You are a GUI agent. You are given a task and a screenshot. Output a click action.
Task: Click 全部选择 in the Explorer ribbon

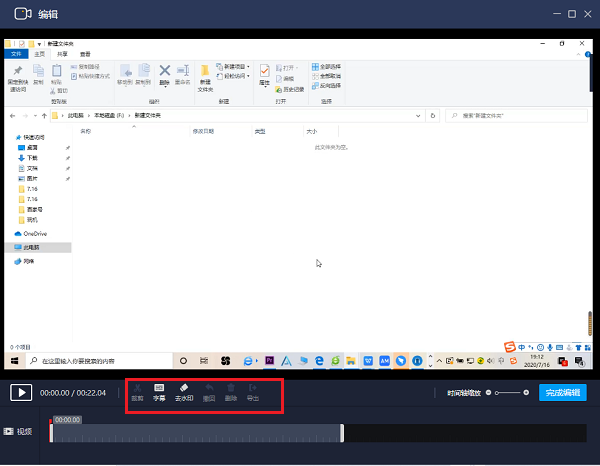(x=326, y=67)
